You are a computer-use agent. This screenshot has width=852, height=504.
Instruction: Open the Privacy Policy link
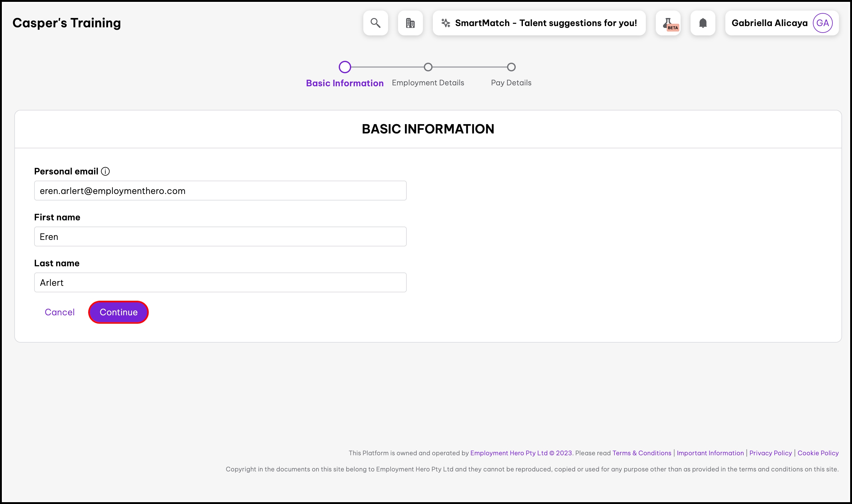coord(770,453)
